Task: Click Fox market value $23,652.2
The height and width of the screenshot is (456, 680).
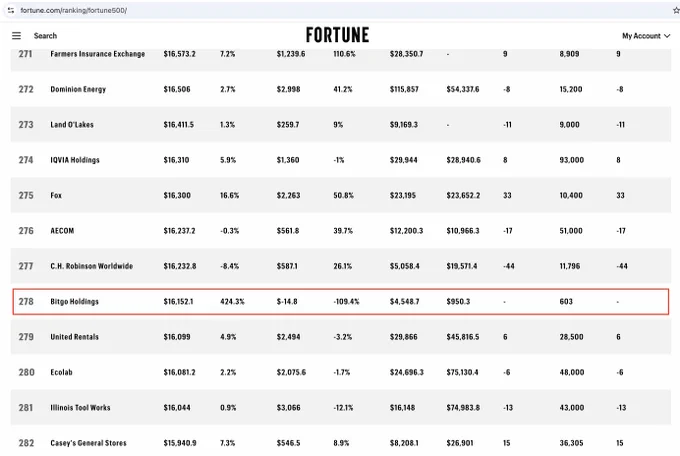Action: 463,195
